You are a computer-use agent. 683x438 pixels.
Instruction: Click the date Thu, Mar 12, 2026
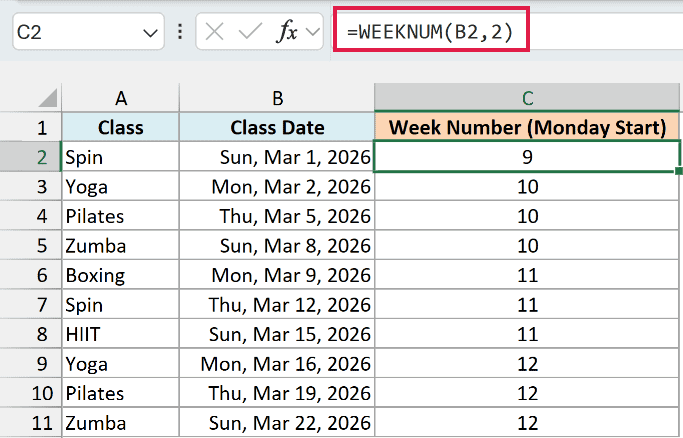tap(277, 304)
